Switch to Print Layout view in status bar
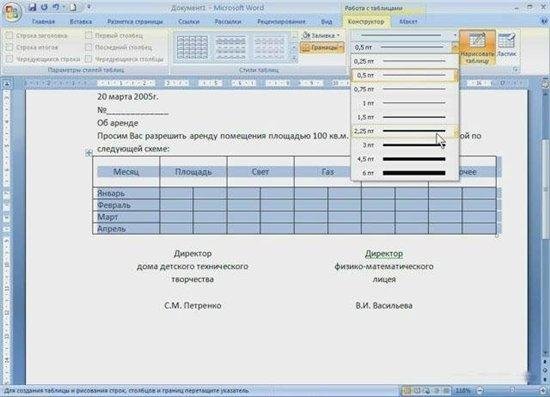This screenshot has height=397, width=550. coord(407,390)
